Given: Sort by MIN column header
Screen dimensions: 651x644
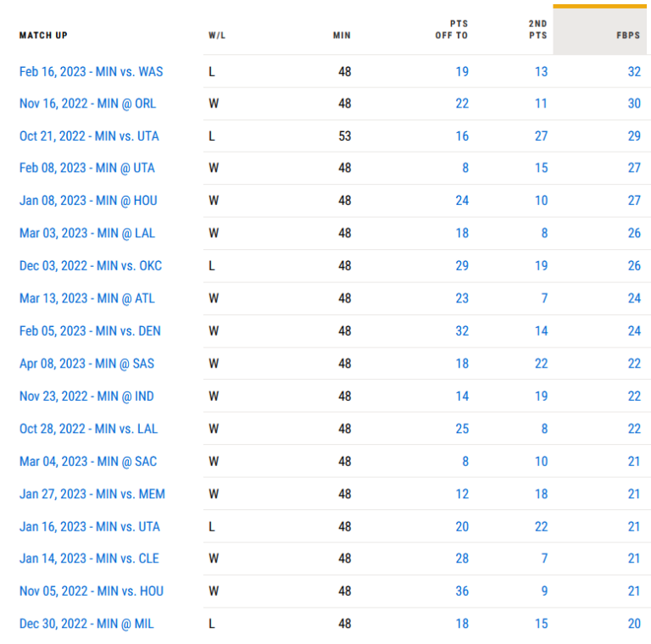Looking at the screenshot, I should coord(342,36).
